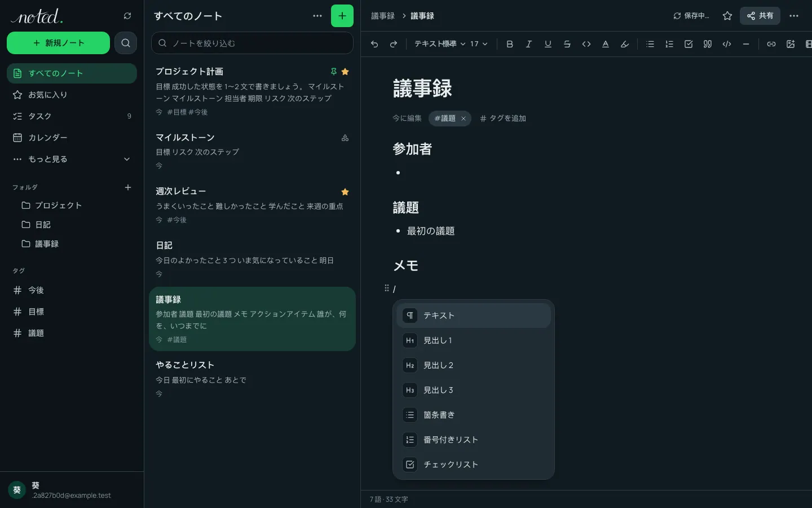
Task: Click the table icon in the toolbar
Action: [x=809, y=44]
